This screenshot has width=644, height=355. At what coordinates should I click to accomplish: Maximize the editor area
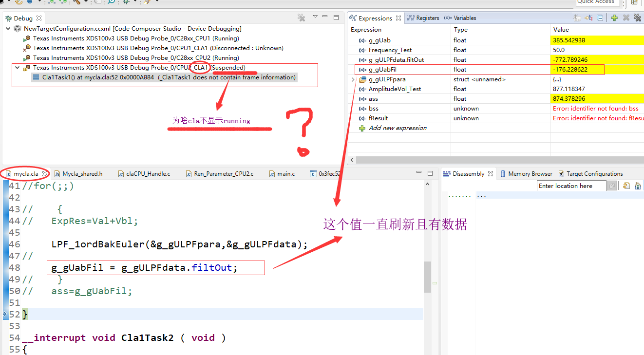pos(430,173)
